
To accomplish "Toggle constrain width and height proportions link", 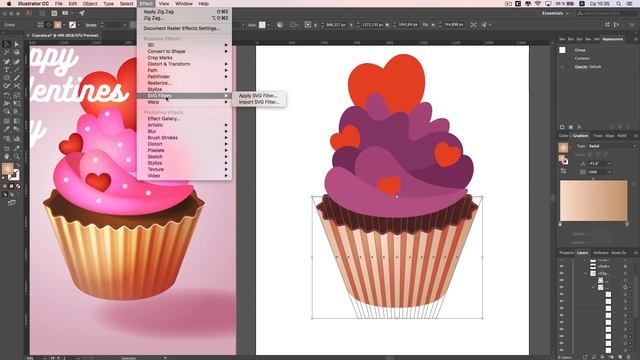I will (425, 24).
